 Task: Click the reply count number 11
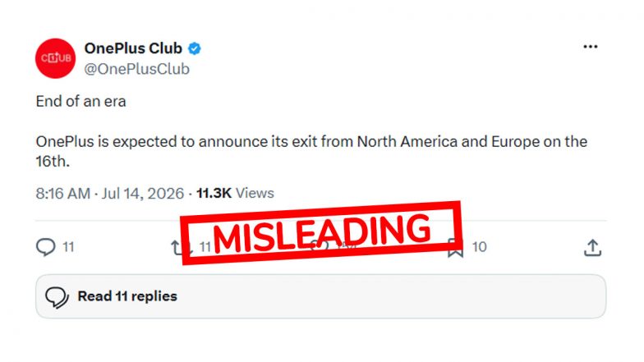click(x=68, y=247)
